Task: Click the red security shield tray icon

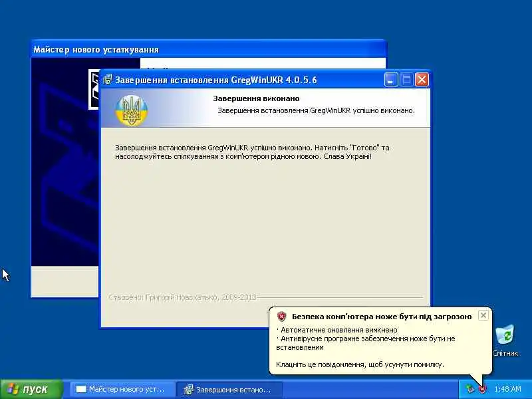Action: (483, 389)
